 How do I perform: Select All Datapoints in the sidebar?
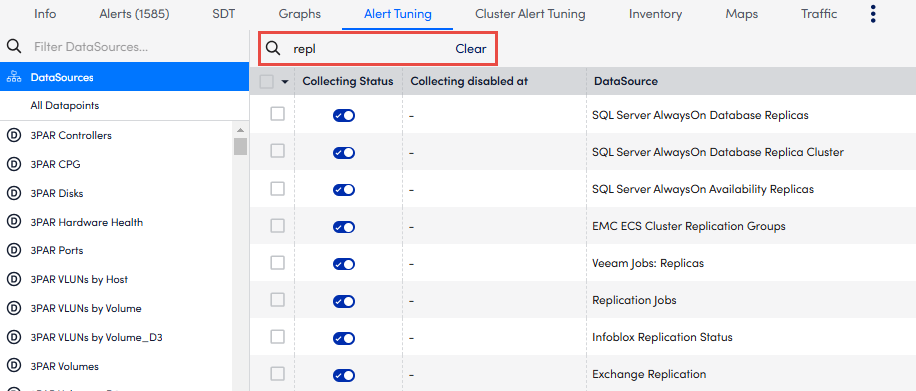[x=65, y=106]
